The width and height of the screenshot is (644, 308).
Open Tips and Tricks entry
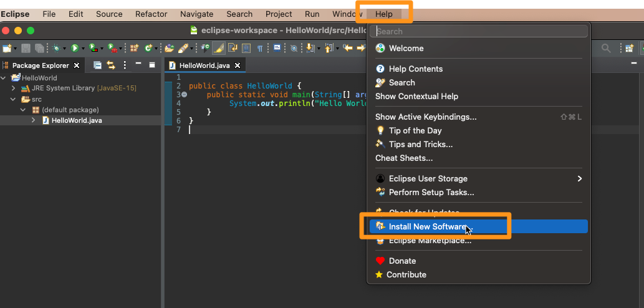tap(479, 144)
